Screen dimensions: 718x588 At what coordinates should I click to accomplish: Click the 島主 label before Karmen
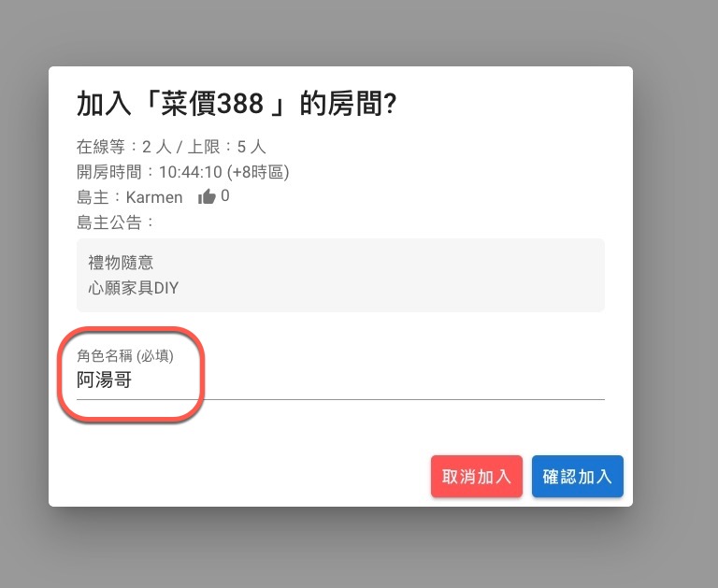pyautogui.click(x=93, y=197)
